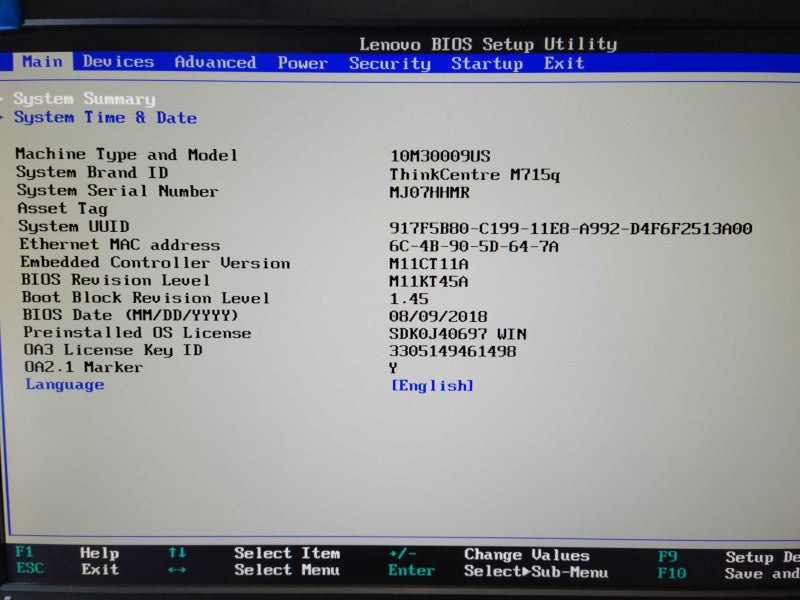
Task: Click Embedded Controller Version label
Action: 155,262
